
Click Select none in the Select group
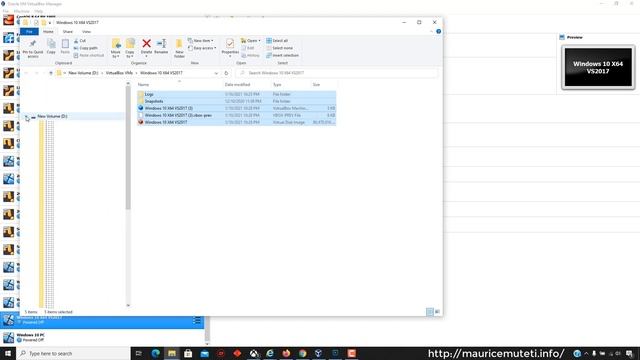(279, 48)
